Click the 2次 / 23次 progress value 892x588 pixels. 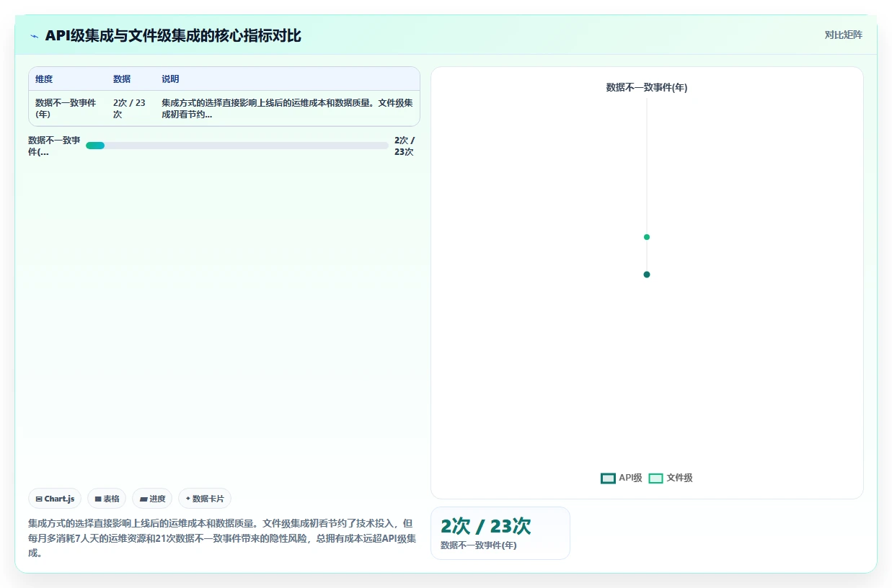point(404,146)
